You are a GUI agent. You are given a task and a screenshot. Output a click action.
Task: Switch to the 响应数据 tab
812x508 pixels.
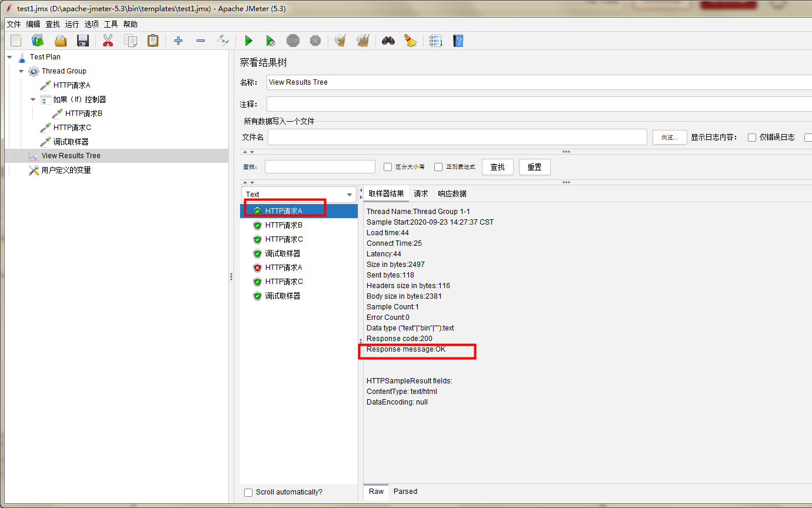[x=452, y=193]
